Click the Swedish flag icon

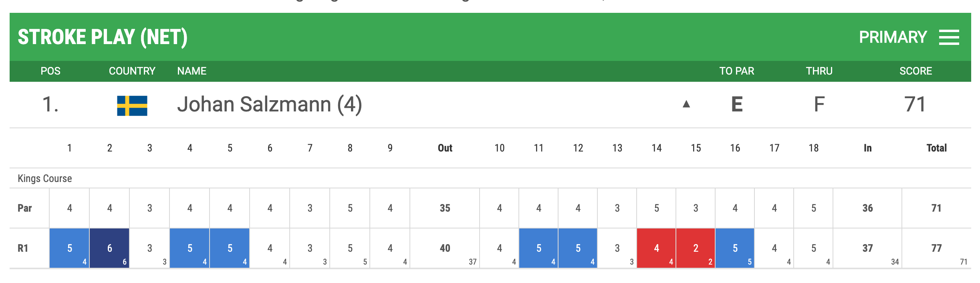[132, 106]
